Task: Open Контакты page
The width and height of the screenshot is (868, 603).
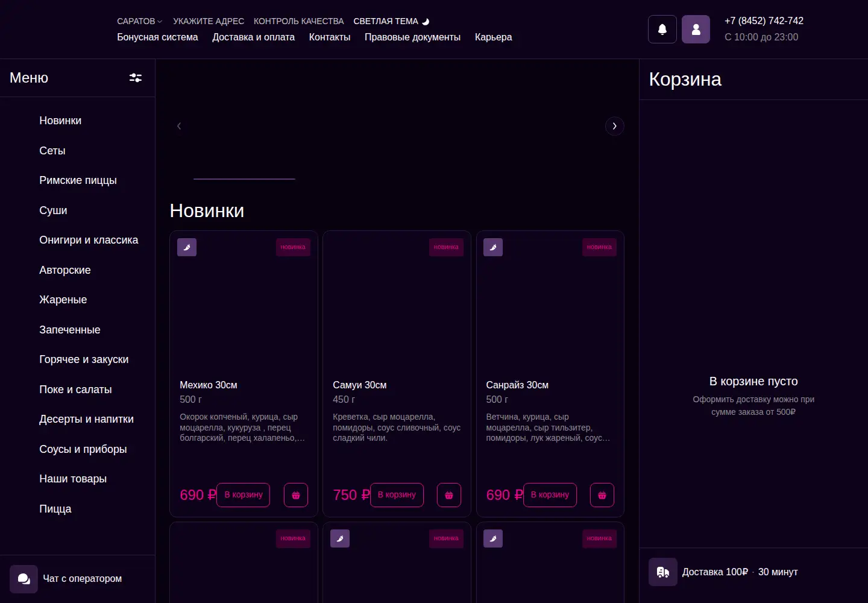Action: pos(330,37)
